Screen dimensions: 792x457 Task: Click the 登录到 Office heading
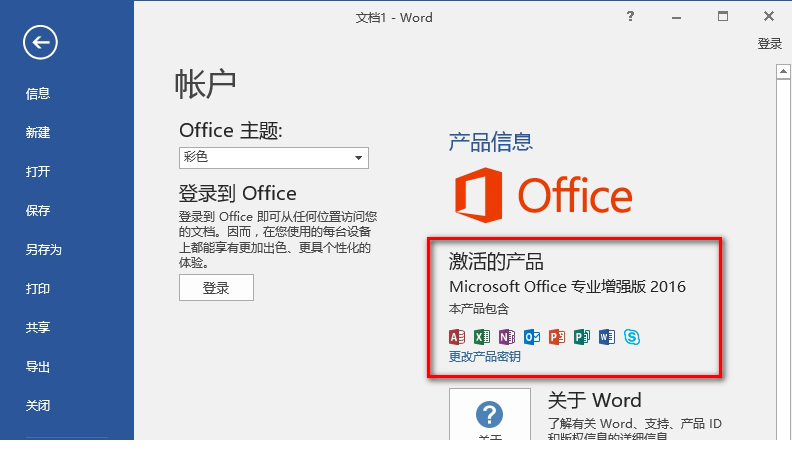[x=237, y=193]
